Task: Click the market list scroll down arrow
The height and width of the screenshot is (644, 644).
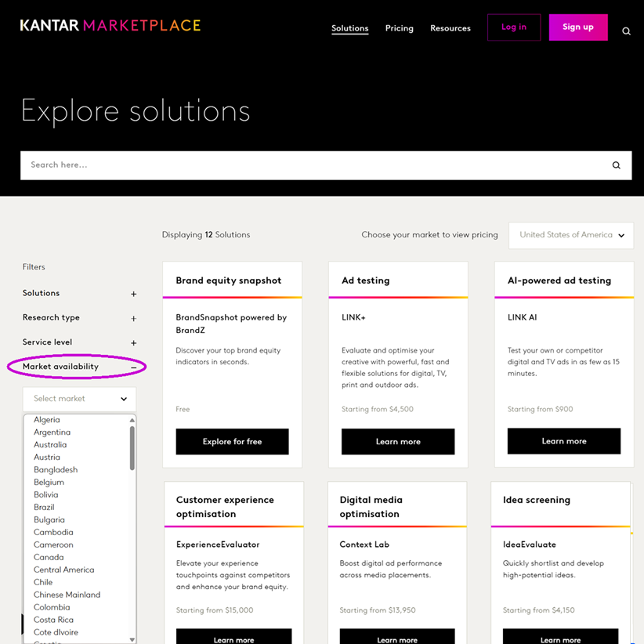Action: pyautogui.click(x=132, y=639)
